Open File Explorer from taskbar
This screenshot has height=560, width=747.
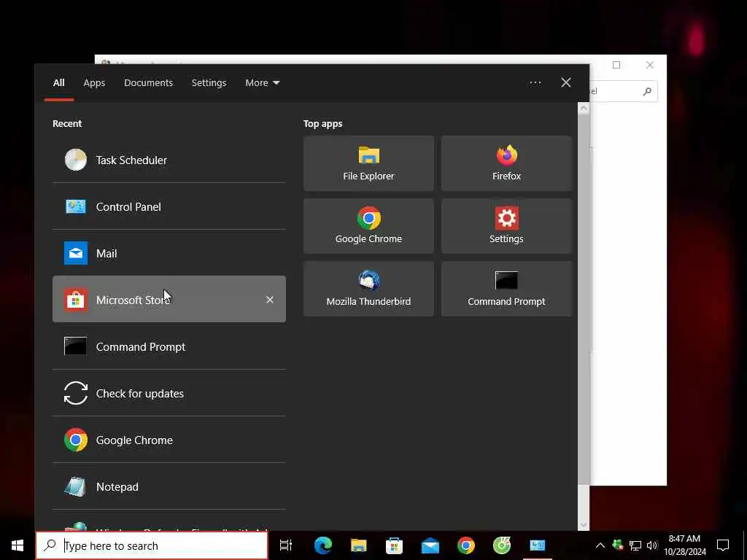[x=359, y=545]
